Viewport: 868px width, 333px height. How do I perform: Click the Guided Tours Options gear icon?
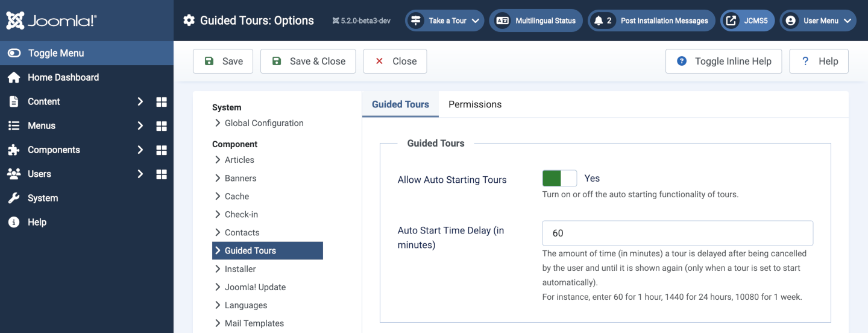[189, 21]
